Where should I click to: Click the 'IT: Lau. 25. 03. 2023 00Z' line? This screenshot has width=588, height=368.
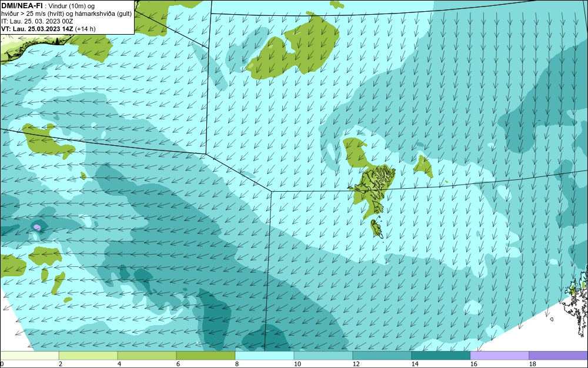coord(37,21)
